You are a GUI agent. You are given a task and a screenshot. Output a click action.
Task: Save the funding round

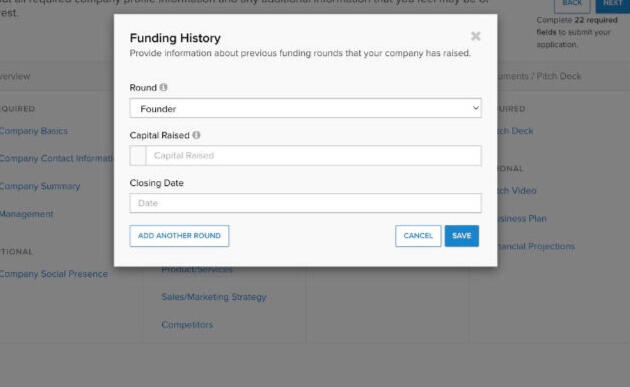pyautogui.click(x=462, y=236)
